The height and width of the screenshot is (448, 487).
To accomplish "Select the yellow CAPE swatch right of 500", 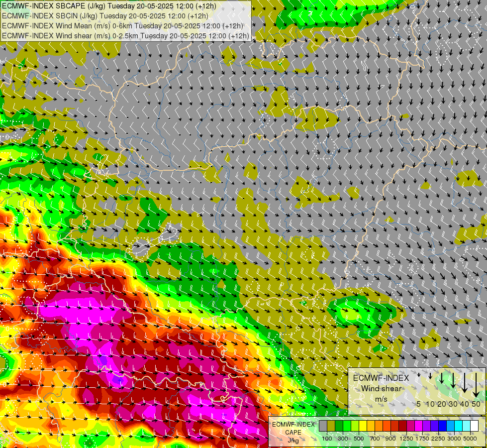I will [x=363, y=426].
